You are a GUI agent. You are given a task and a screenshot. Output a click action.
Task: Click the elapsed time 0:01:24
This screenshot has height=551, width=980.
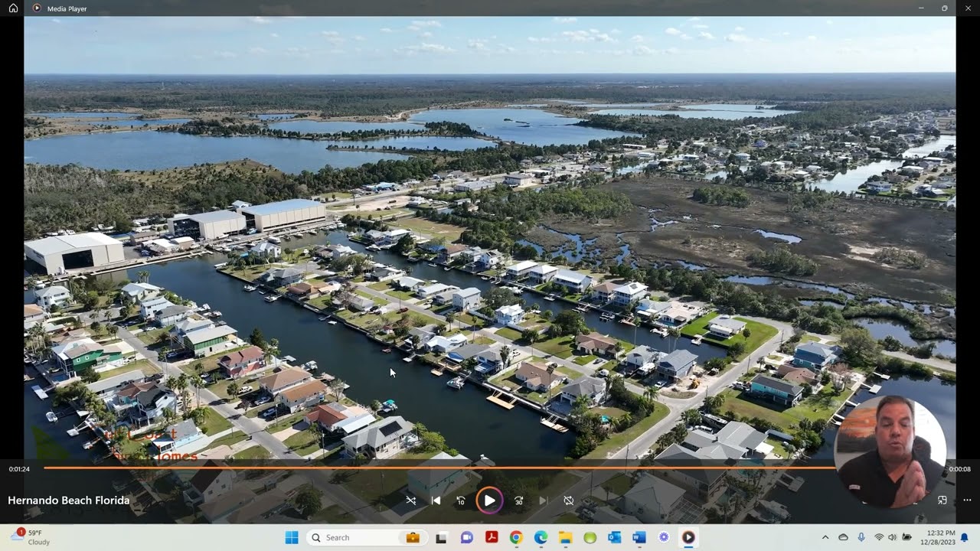19,469
